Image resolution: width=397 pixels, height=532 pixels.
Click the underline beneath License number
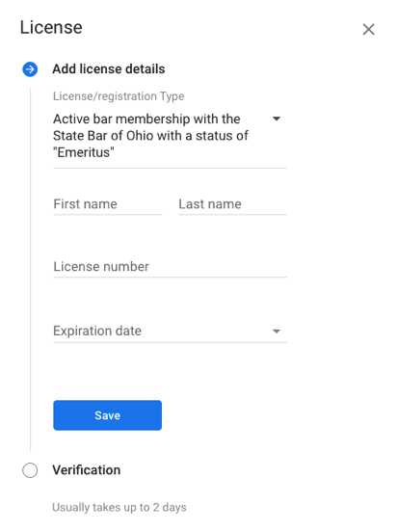click(x=170, y=278)
